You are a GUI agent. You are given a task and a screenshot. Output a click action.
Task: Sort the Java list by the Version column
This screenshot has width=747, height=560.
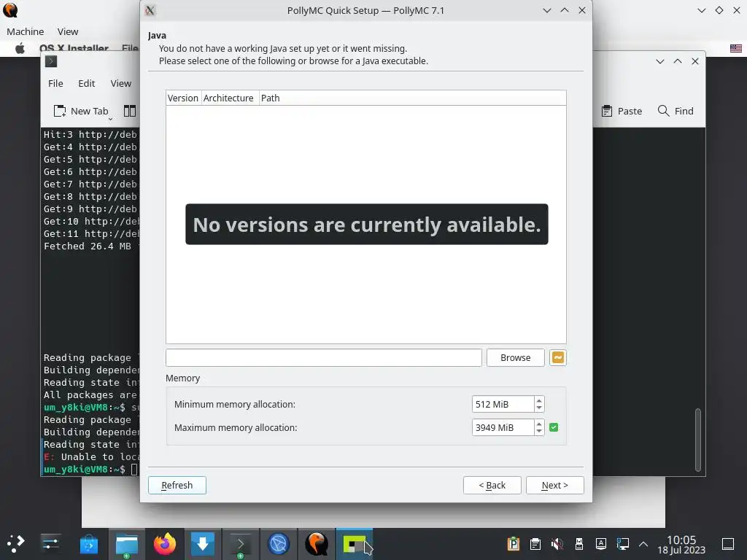183,98
